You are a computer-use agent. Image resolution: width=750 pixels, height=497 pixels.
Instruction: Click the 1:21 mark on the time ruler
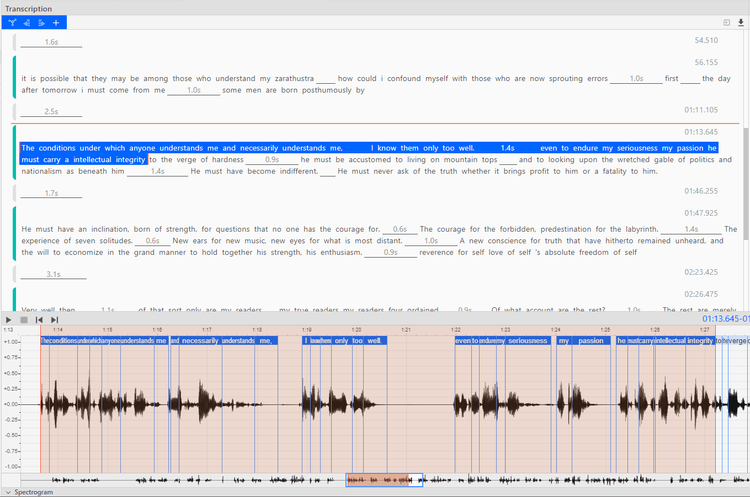[406, 330]
